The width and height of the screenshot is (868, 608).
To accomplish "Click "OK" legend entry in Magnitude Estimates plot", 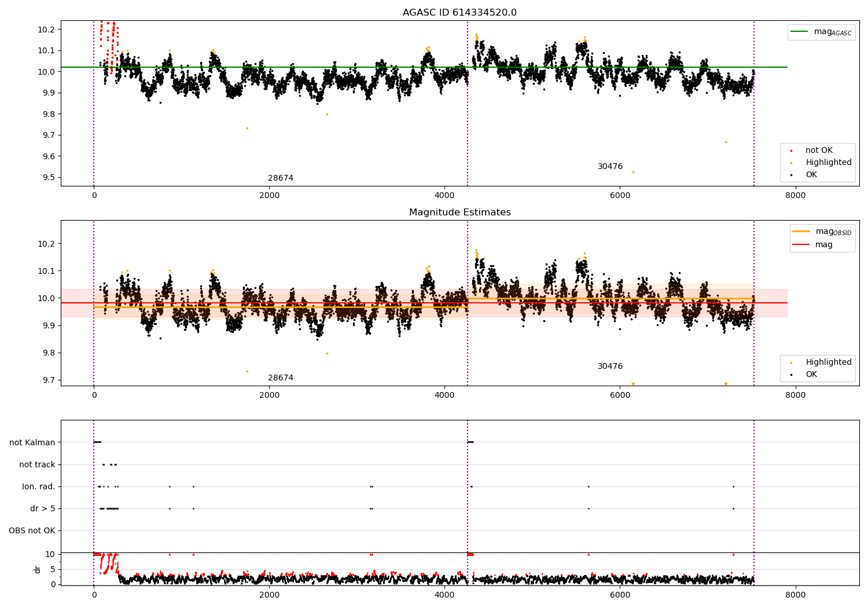I will [x=804, y=375].
